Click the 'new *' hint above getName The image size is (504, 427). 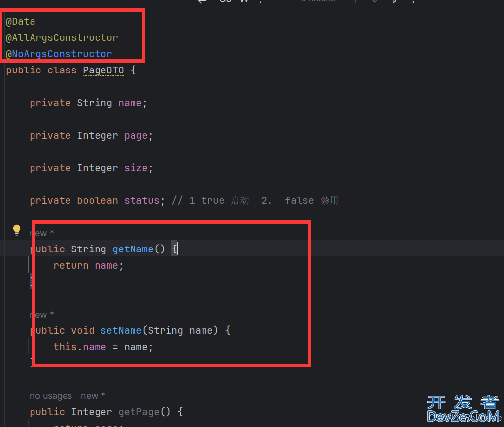42,233
